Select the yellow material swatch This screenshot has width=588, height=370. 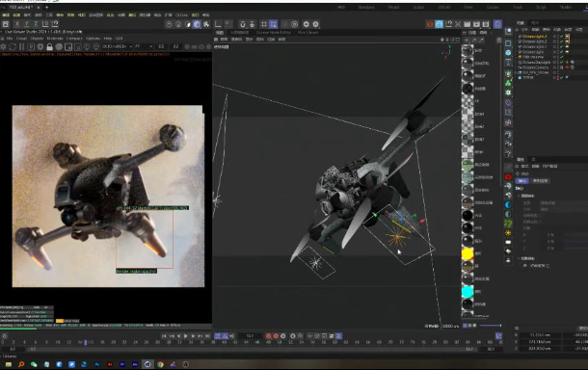click(468, 253)
